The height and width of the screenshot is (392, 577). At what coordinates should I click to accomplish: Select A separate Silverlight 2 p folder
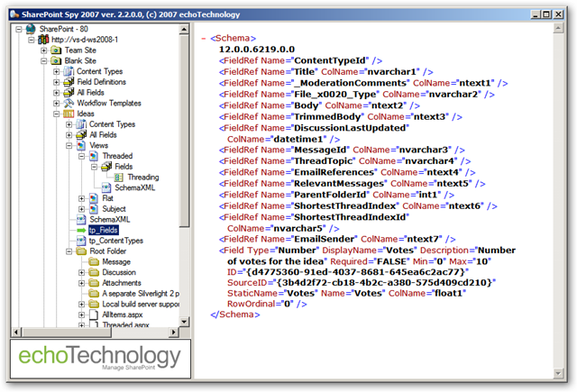point(141,294)
